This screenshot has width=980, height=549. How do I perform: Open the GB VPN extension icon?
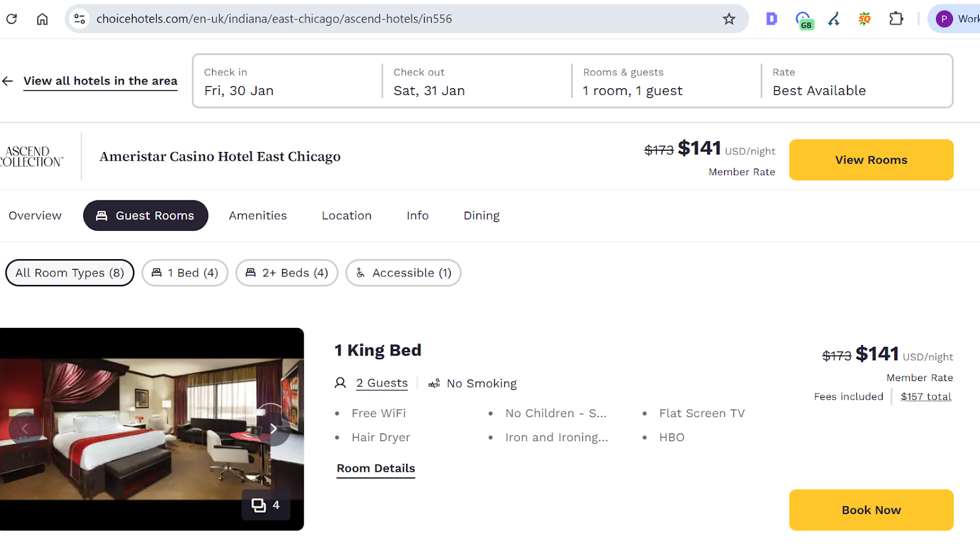click(x=804, y=20)
